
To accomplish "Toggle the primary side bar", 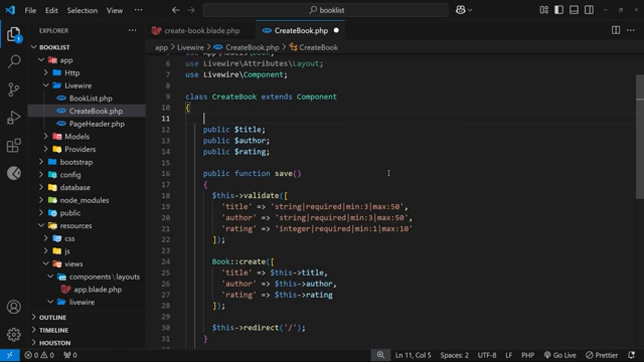I will 559,10.
